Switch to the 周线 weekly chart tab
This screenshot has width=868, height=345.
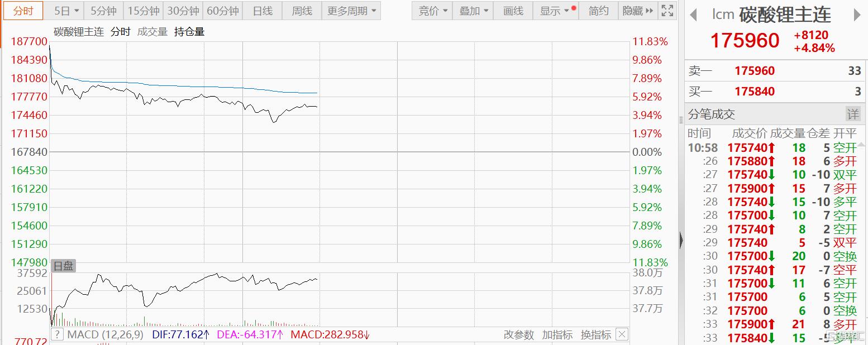302,11
